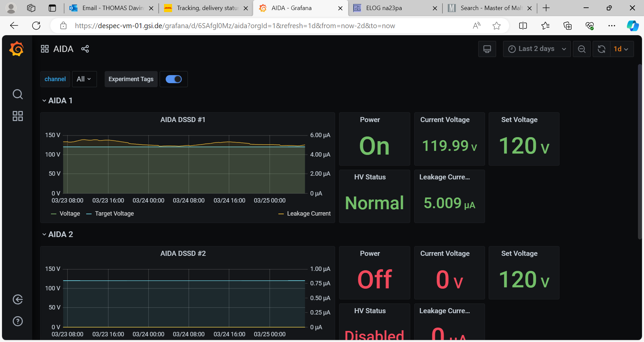Click AIDA 2 Current Voltage panel title
The height and width of the screenshot is (342, 644).
445,253
